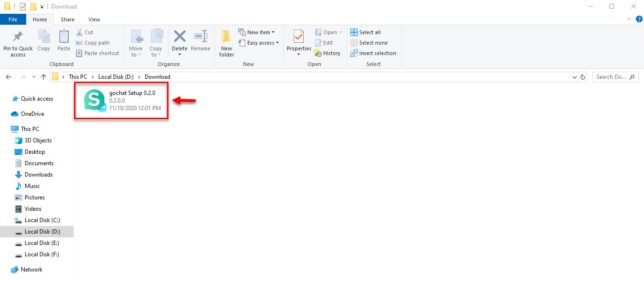Open the Properties dropdown arrow
644x281 pixels.
[x=299, y=55]
